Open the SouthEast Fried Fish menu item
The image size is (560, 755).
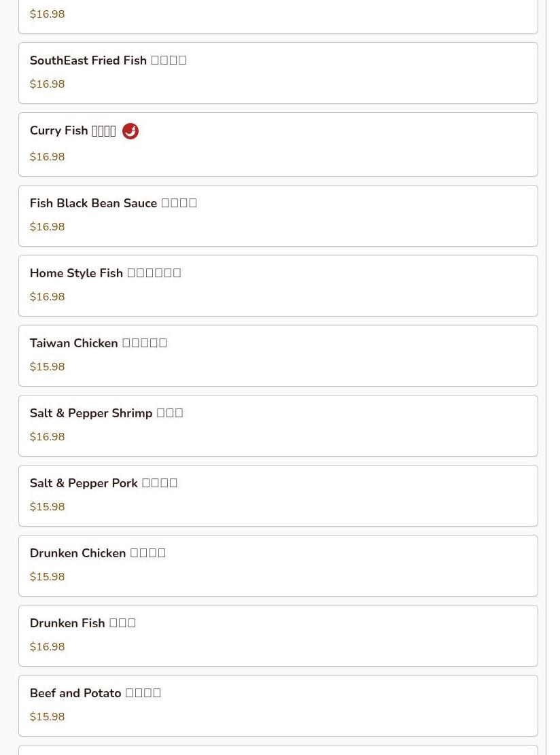point(278,73)
